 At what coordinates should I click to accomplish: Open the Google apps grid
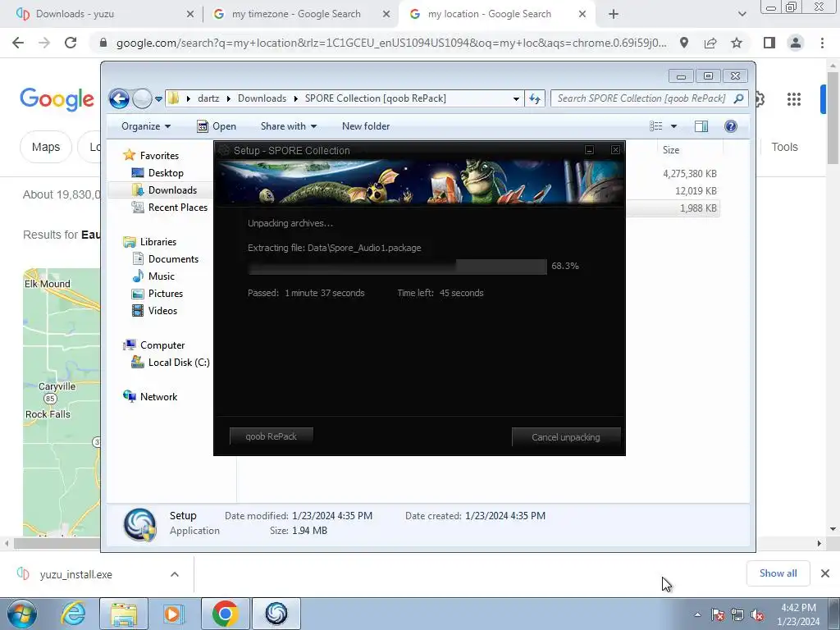coord(794,98)
